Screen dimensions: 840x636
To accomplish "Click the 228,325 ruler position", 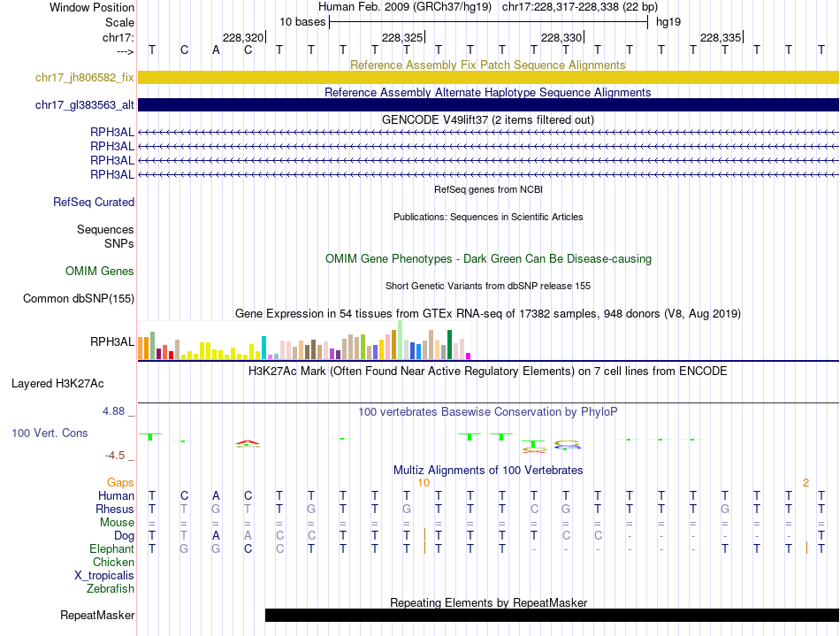I will click(x=402, y=37).
